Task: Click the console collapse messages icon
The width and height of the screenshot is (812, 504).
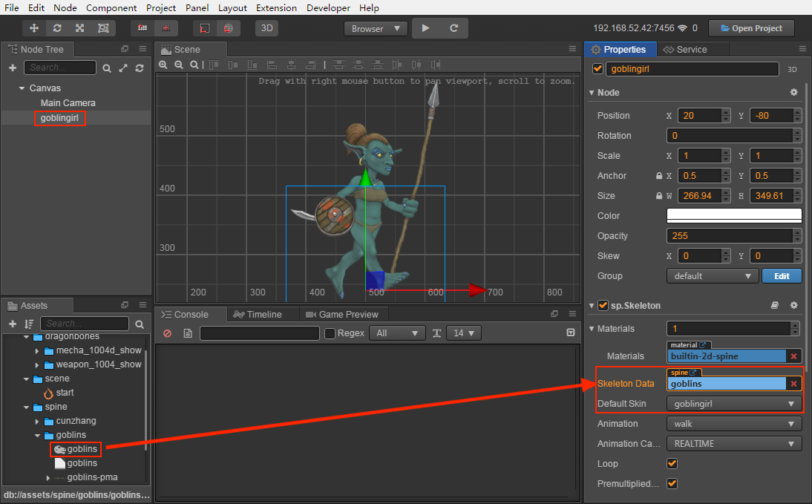Action: click(x=571, y=333)
